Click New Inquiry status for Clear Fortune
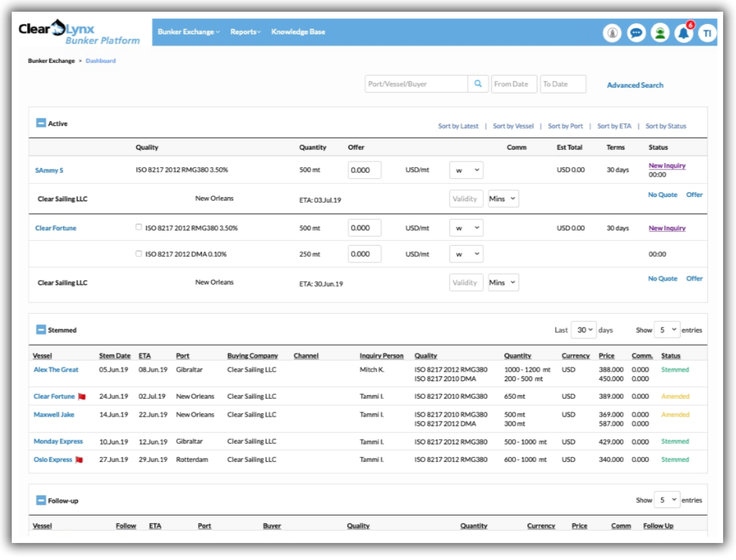736x560 pixels. (667, 228)
